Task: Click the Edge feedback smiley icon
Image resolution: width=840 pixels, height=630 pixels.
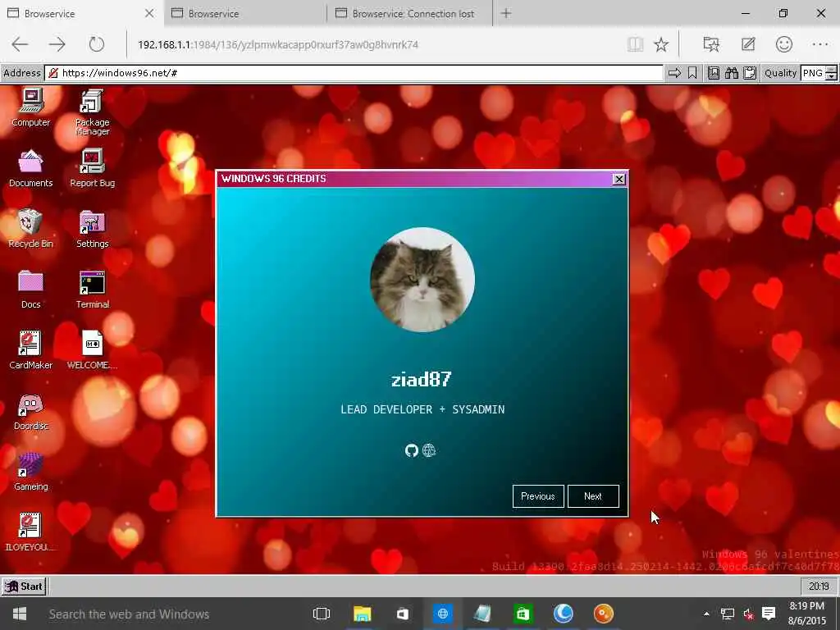Action: pyautogui.click(x=783, y=44)
